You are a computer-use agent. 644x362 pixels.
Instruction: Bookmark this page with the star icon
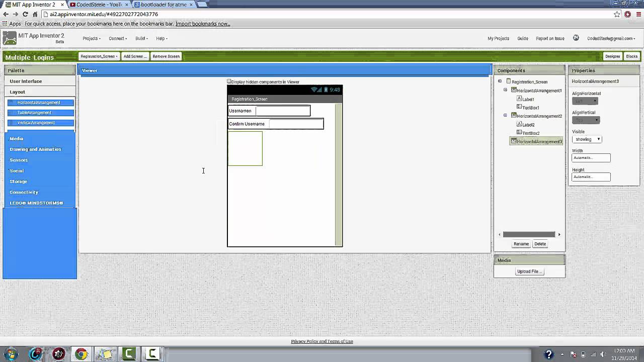pos(617,14)
